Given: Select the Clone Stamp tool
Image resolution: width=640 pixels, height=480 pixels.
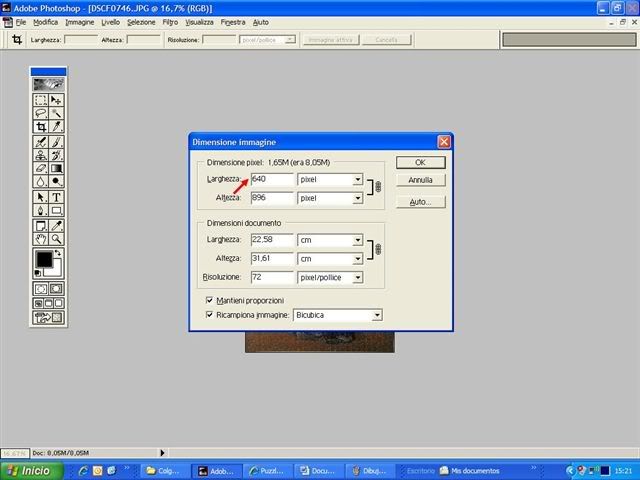Looking at the screenshot, I should tap(40, 155).
